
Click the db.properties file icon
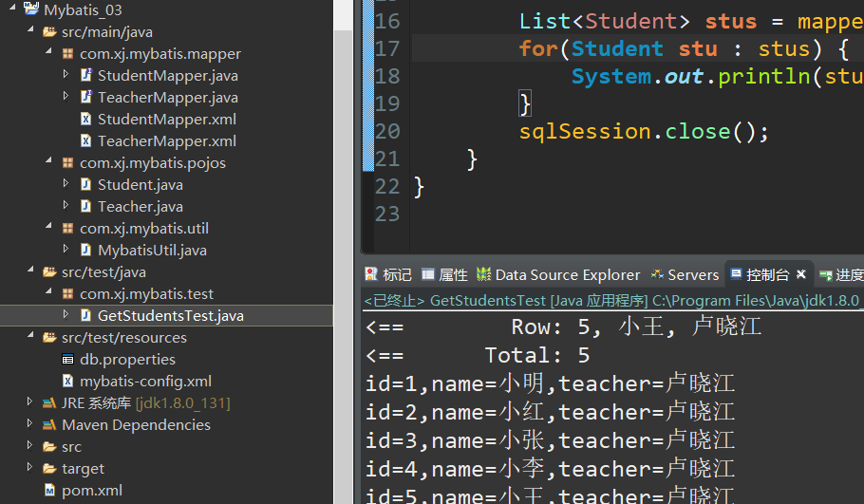click(x=67, y=360)
